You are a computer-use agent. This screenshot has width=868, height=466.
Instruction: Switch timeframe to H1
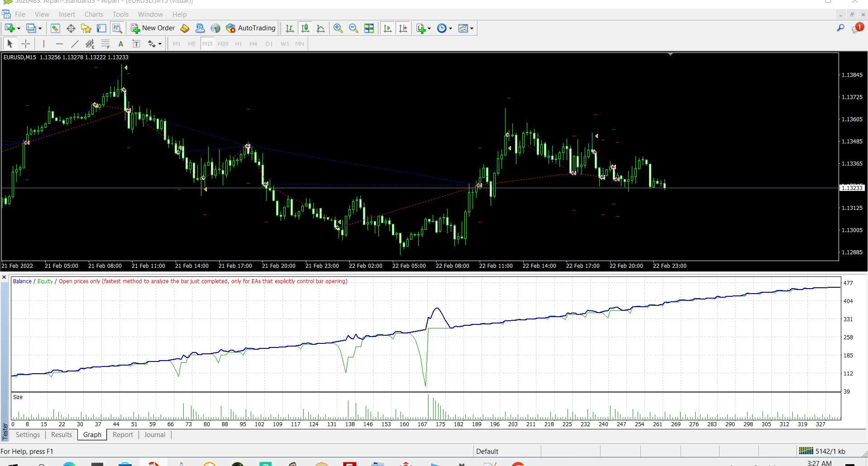pos(238,44)
